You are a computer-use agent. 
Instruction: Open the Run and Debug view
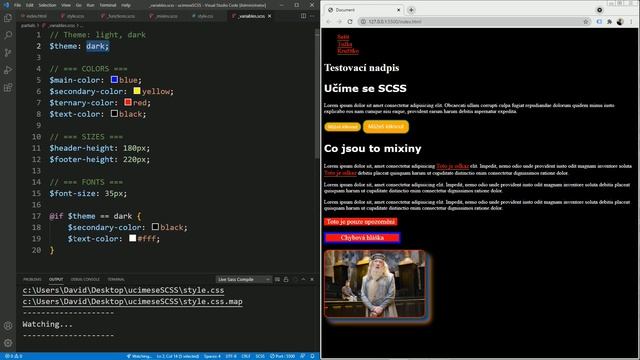point(8,70)
